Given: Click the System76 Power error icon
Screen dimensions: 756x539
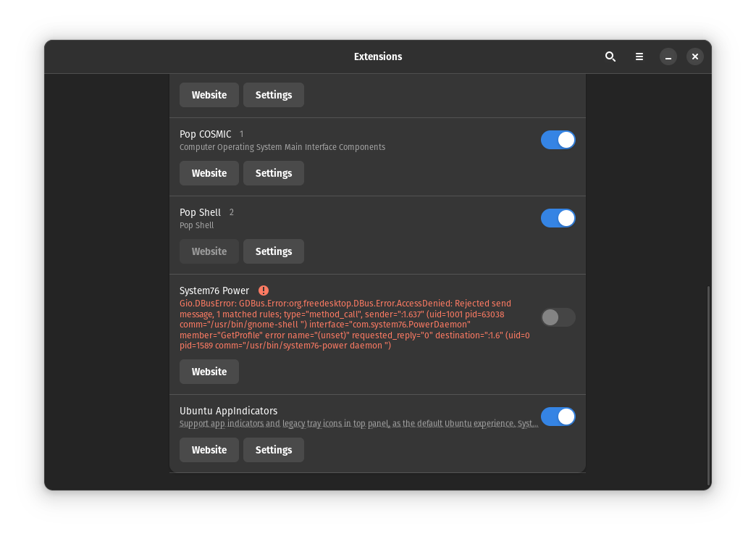Looking at the screenshot, I should pos(264,290).
